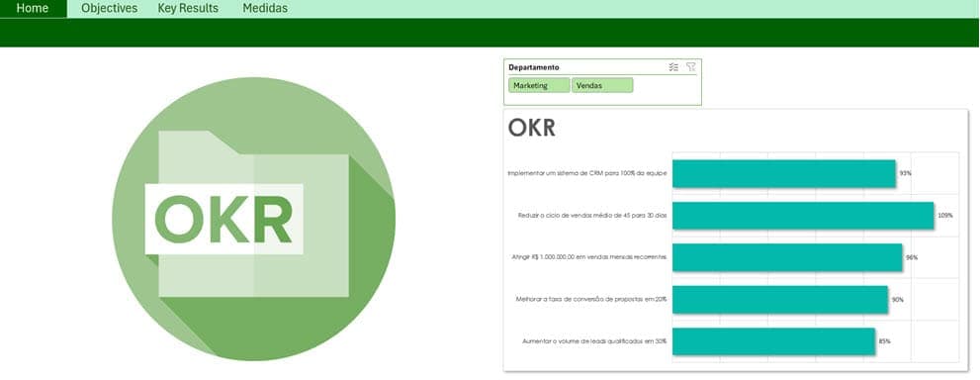Filter by Vendas department

coord(602,85)
